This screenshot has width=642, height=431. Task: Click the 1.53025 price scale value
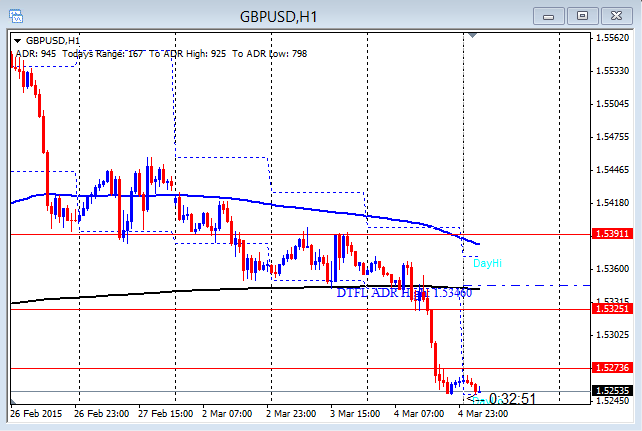click(613, 335)
